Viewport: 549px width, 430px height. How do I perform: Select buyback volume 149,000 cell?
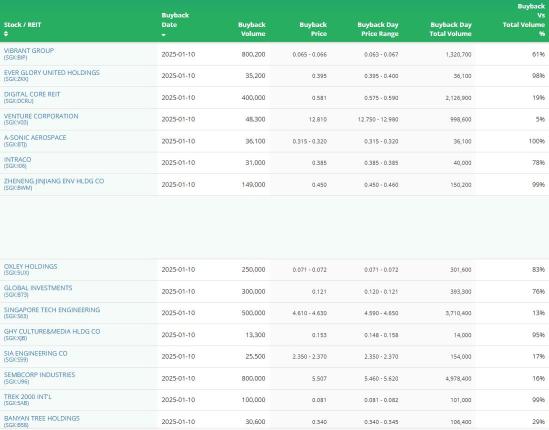click(x=253, y=185)
